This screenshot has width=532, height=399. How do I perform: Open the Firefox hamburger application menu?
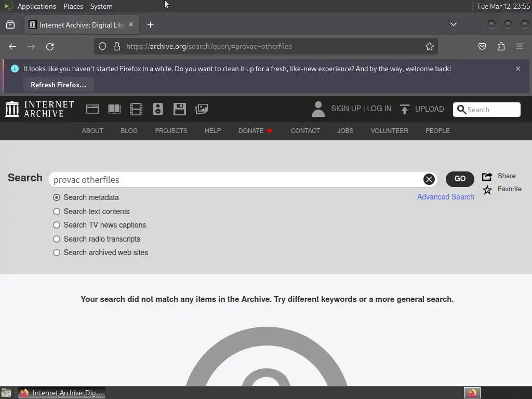pos(520,46)
